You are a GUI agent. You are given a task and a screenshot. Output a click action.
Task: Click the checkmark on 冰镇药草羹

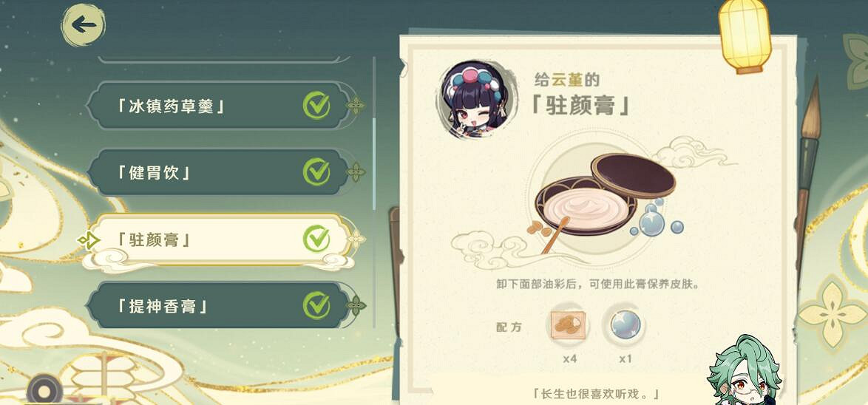pos(316,105)
